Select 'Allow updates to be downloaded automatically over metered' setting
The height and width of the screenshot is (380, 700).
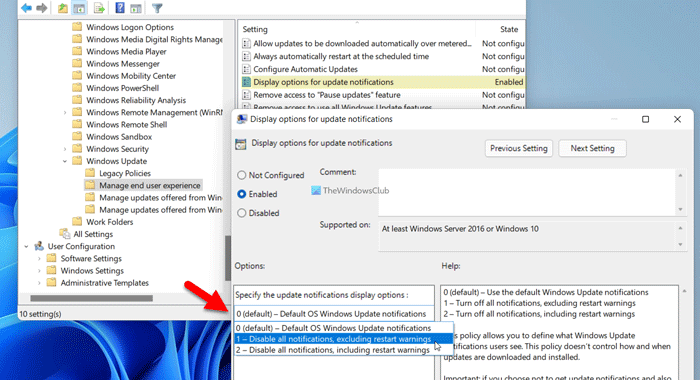coord(362,44)
